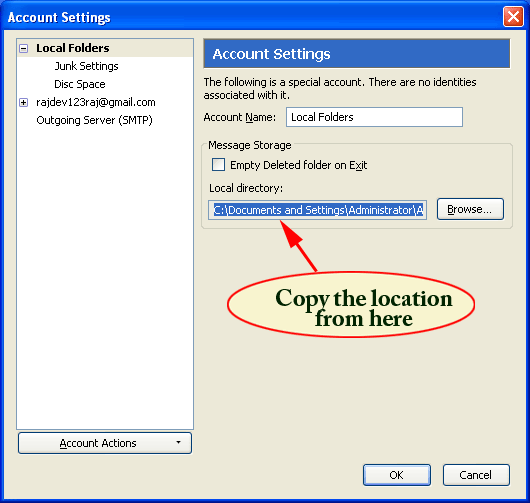Select the rajdev123raj@gmail.com account entry
The width and height of the screenshot is (530, 503).
click(x=96, y=102)
